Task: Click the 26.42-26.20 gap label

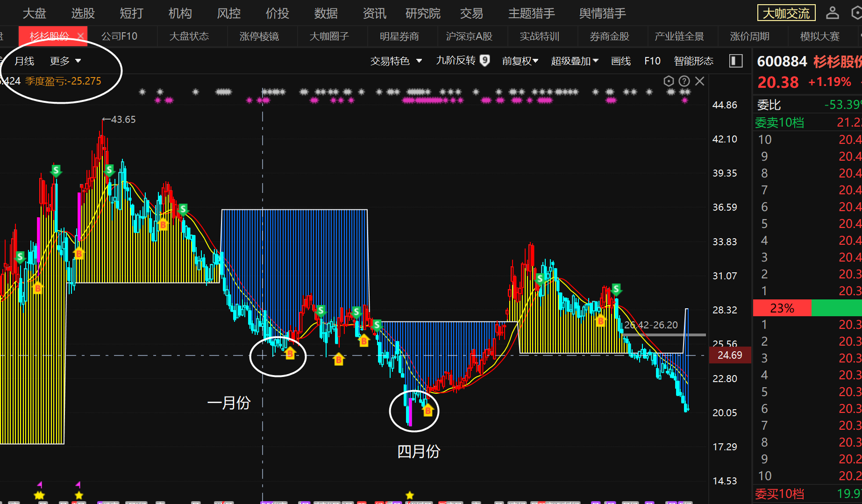Action: tap(651, 325)
